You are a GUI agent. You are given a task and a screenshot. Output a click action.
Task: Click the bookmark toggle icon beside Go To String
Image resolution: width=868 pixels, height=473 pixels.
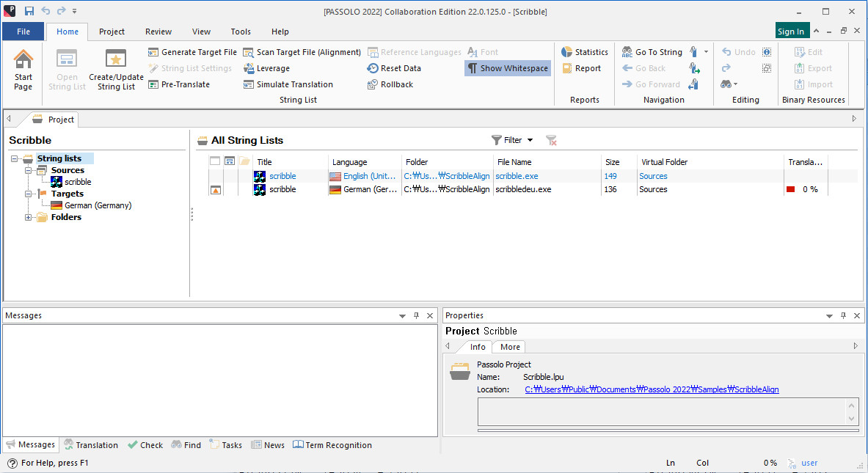(x=693, y=52)
